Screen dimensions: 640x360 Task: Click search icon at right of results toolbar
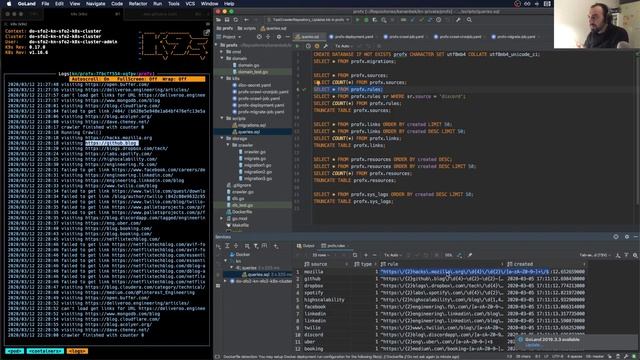636,255
